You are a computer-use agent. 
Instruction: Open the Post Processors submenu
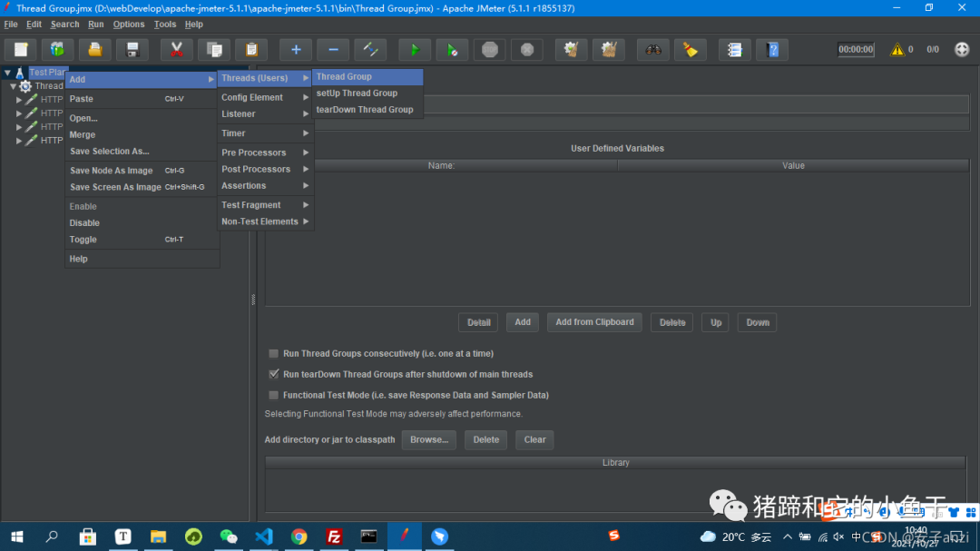[x=265, y=169]
